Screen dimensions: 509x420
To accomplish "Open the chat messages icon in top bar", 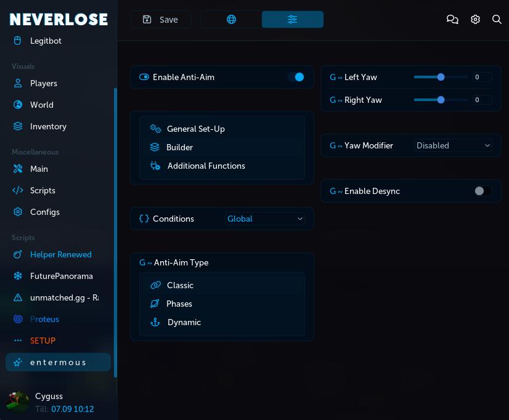I will pyautogui.click(x=452, y=19).
